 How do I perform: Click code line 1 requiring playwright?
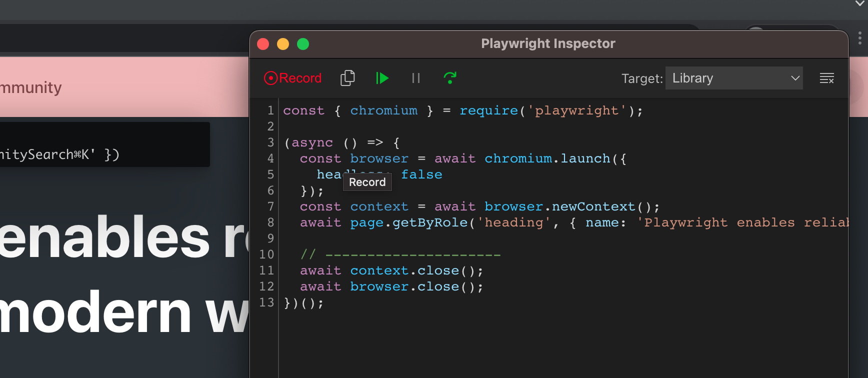click(x=462, y=110)
